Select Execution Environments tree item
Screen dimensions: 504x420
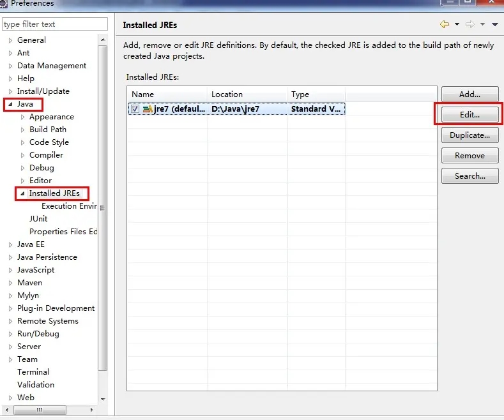click(68, 206)
